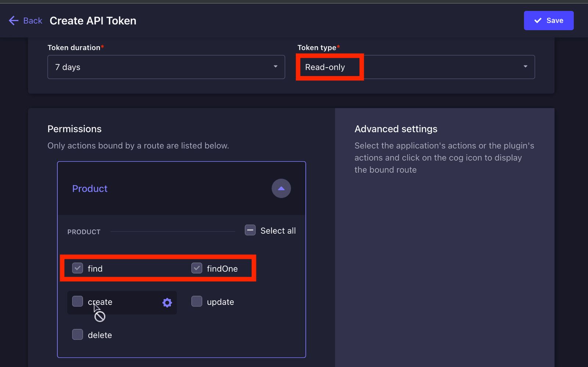Enable the create permission checkbox

tap(78, 302)
